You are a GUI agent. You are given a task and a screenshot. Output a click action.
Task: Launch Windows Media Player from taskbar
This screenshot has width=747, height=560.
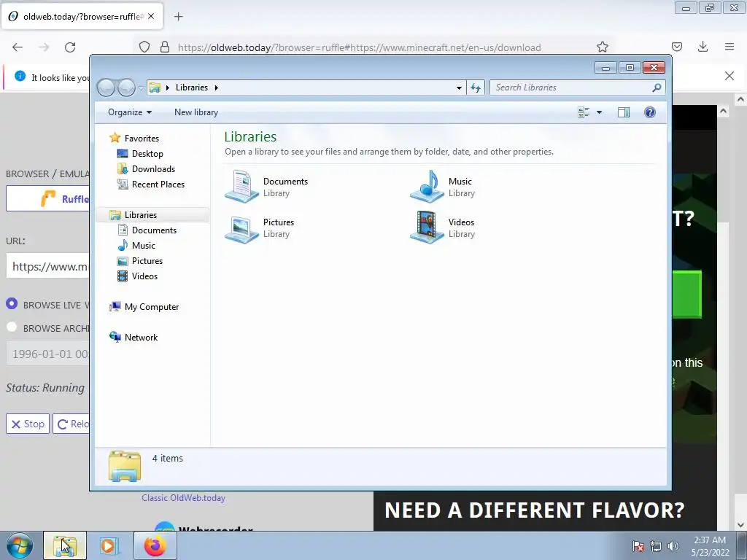point(109,545)
